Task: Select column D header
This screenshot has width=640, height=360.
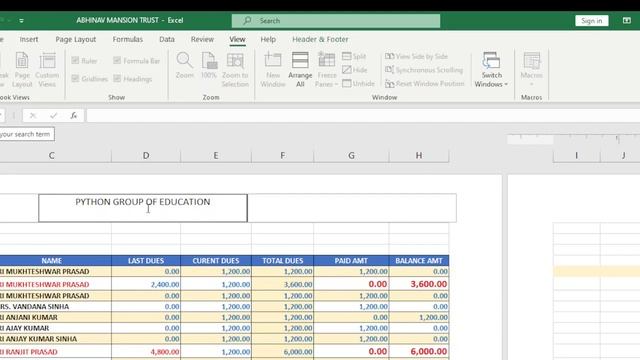Action: (146, 156)
